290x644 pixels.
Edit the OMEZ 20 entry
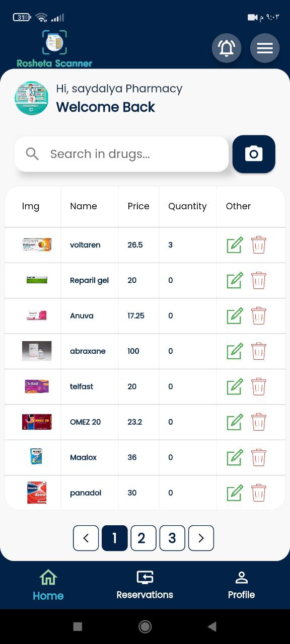click(x=234, y=422)
